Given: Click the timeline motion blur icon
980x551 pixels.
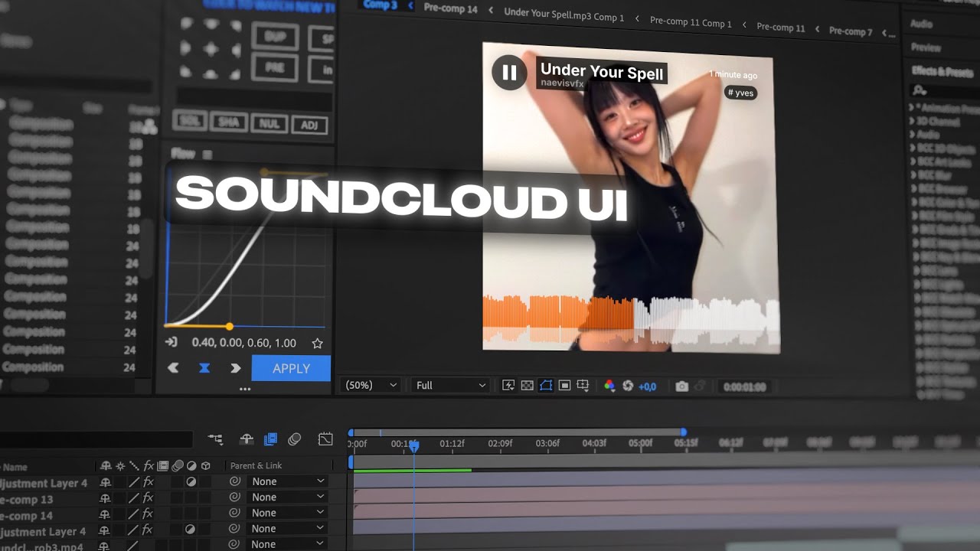Looking at the screenshot, I should [294, 439].
